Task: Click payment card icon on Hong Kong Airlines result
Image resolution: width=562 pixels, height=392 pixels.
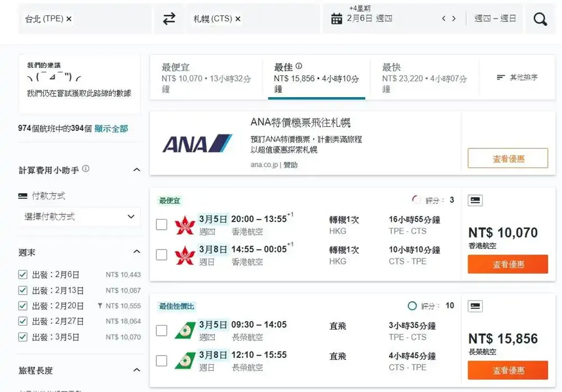Action: click(475, 200)
